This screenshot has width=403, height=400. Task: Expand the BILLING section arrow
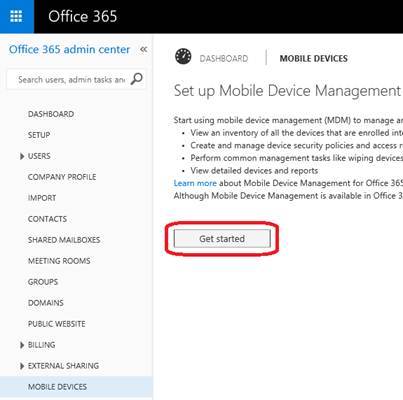[22, 345]
